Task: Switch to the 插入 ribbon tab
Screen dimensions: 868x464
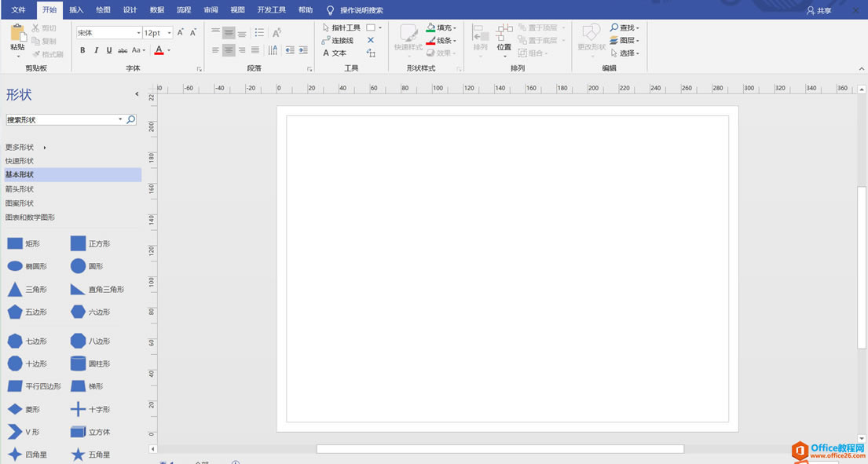Action: pos(76,10)
